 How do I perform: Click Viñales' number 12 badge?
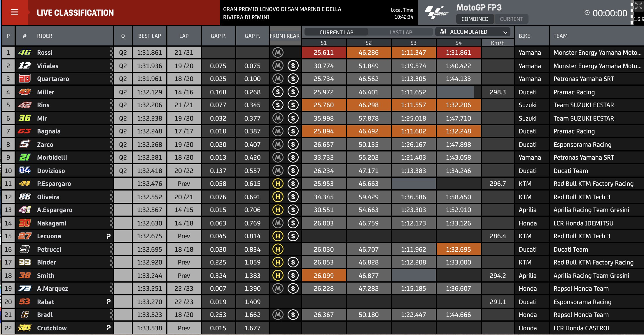[25, 66]
